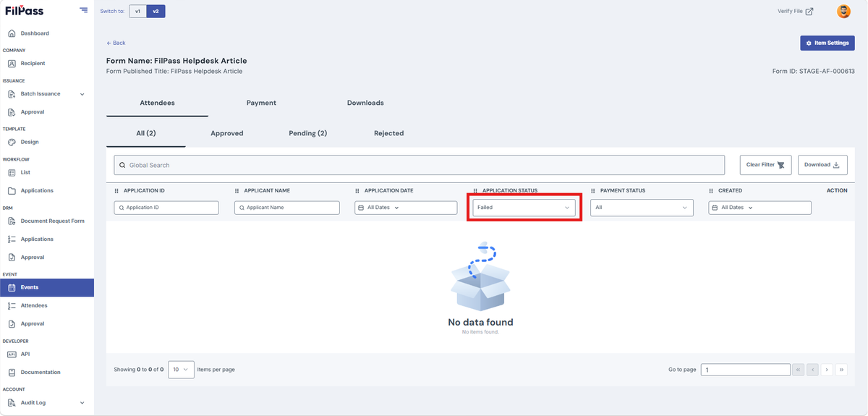Change items per page dropdown
Screen dimensions: 868x416
(181, 370)
